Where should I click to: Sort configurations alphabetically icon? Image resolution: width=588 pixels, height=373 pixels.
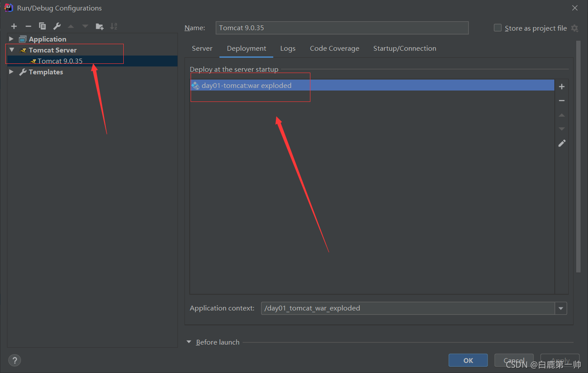tap(114, 27)
